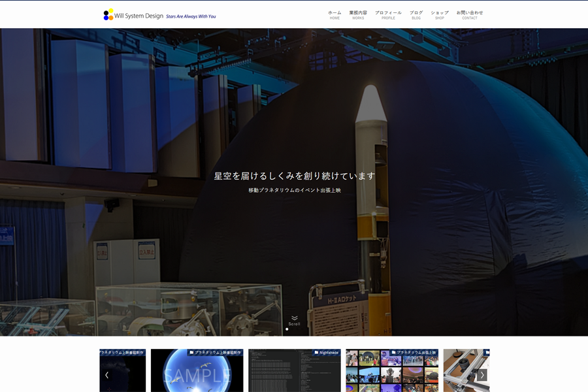Click hero headline 星空を届けるしくみを創り続けています
Viewport: 588px width, 392px height.
pyautogui.click(x=295, y=176)
